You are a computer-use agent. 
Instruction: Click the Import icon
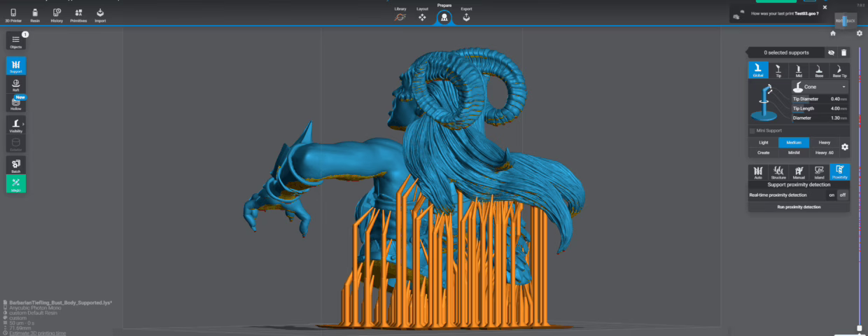point(100,15)
